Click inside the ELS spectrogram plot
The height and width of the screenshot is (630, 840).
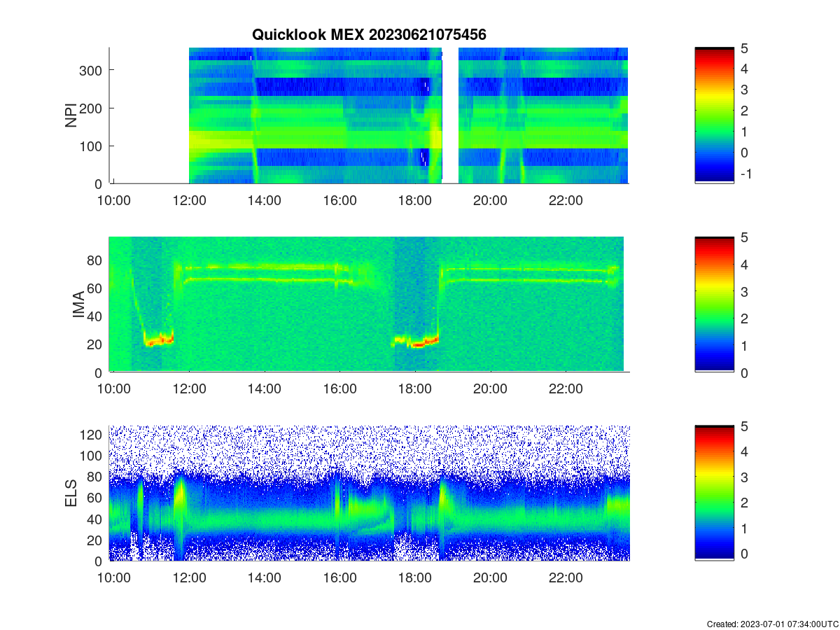coord(369,493)
